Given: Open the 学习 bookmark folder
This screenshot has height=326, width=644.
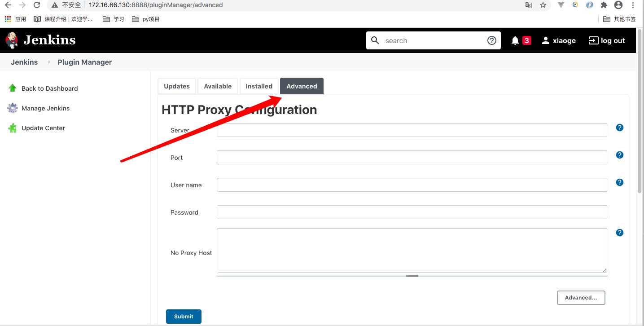Looking at the screenshot, I should click(113, 19).
